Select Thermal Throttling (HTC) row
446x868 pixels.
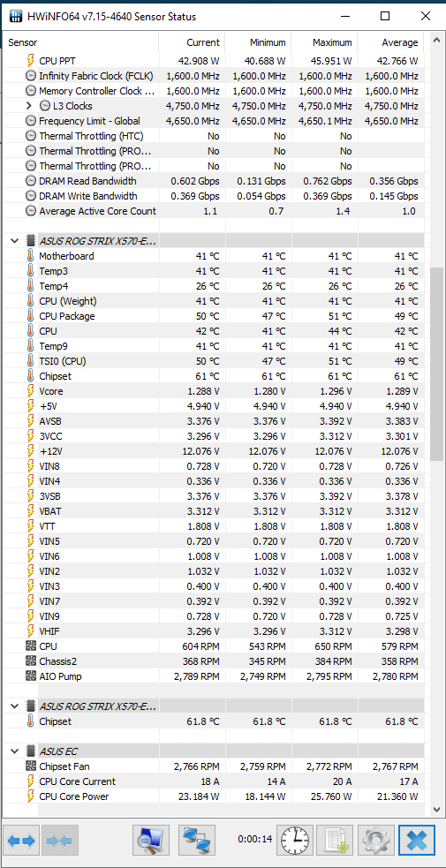click(x=214, y=136)
